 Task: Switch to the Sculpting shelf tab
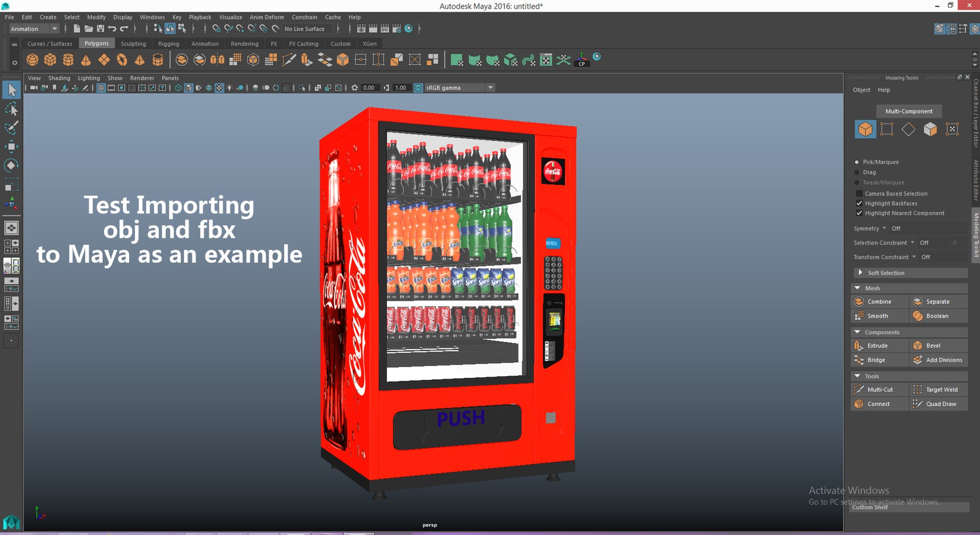click(133, 44)
